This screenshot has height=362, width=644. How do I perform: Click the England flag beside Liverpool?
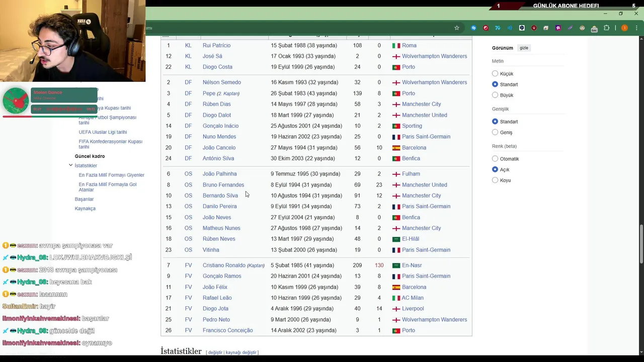click(x=396, y=309)
